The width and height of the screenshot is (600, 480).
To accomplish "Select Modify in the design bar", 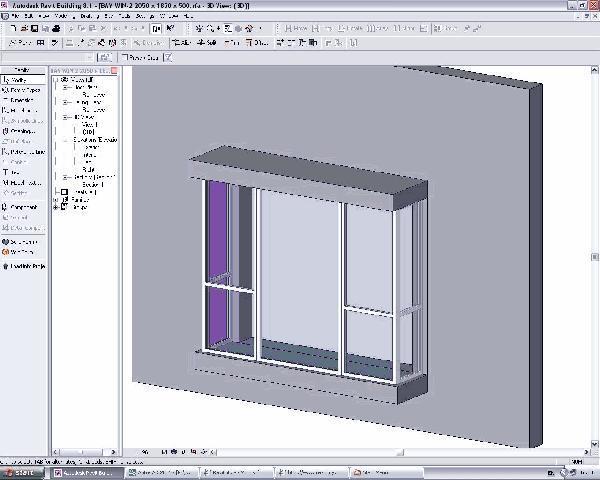I will 23,80.
